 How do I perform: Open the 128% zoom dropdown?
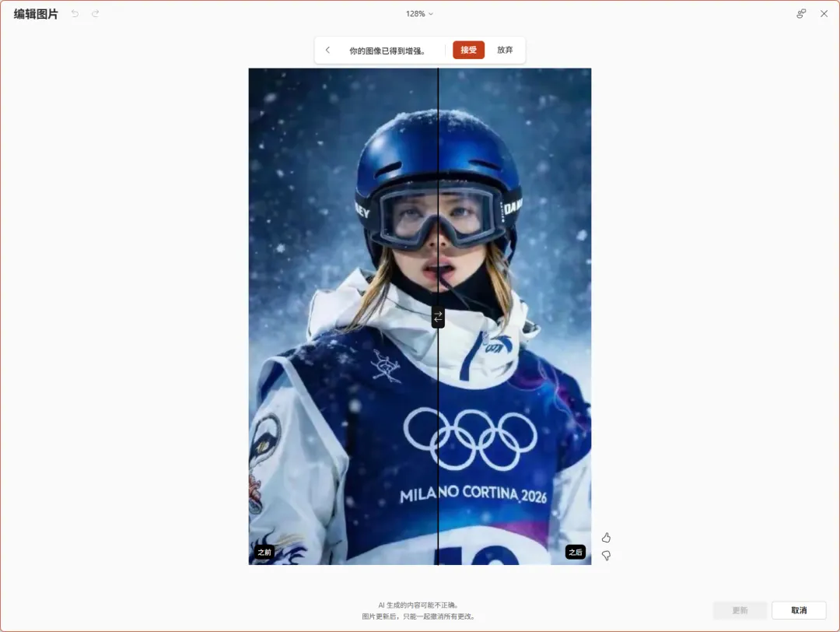click(x=419, y=14)
